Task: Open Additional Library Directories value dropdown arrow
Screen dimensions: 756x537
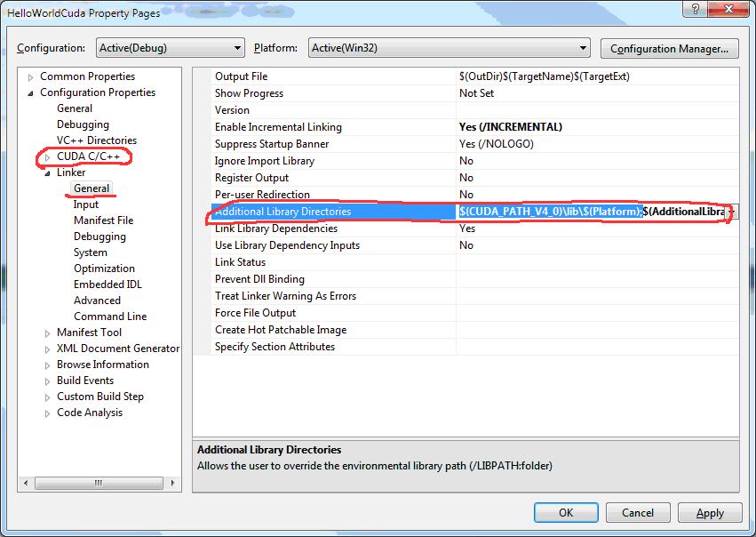Action: coord(732,212)
